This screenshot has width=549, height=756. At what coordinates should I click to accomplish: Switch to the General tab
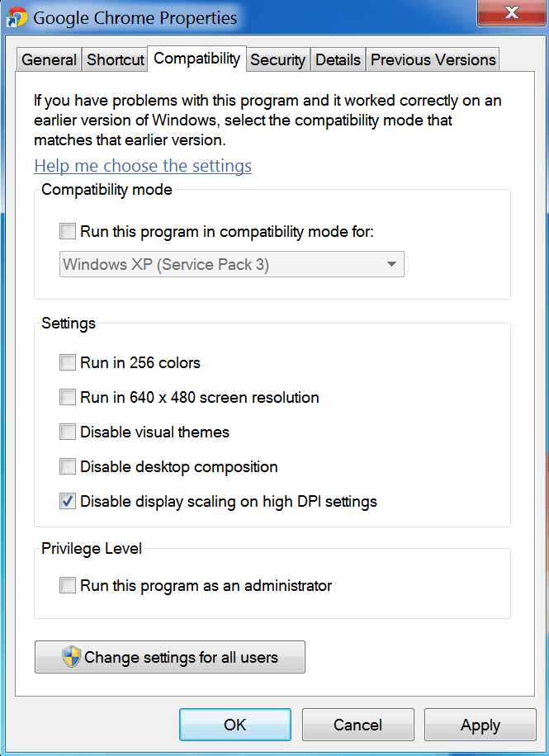pyautogui.click(x=49, y=59)
